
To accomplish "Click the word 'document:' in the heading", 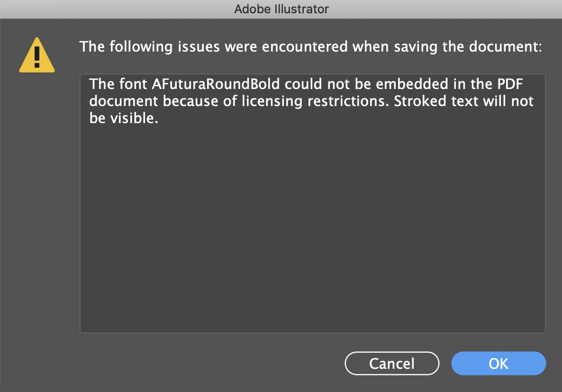I will (x=506, y=47).
